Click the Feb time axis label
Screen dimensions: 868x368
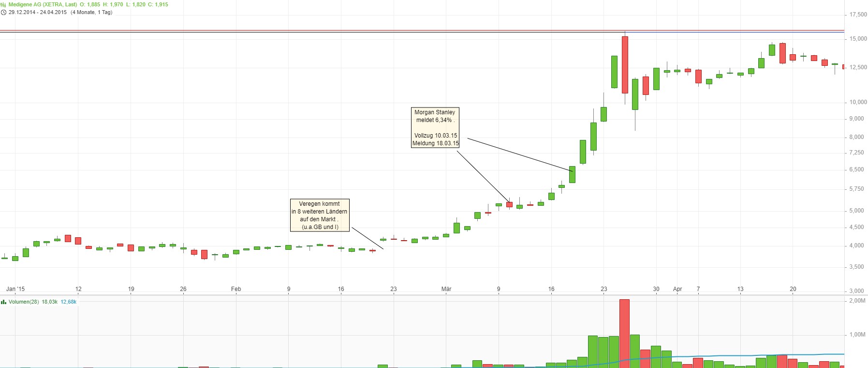point(236,289)
